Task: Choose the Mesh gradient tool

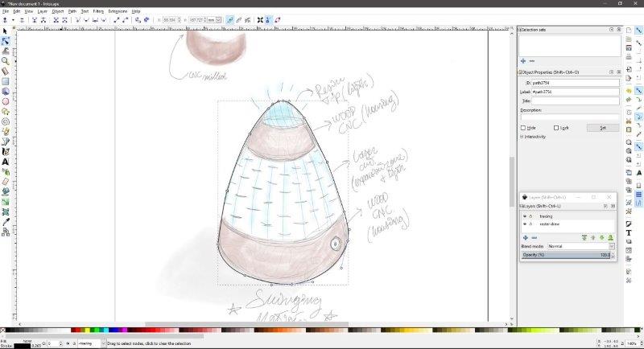Action: [x=6, y=212]
